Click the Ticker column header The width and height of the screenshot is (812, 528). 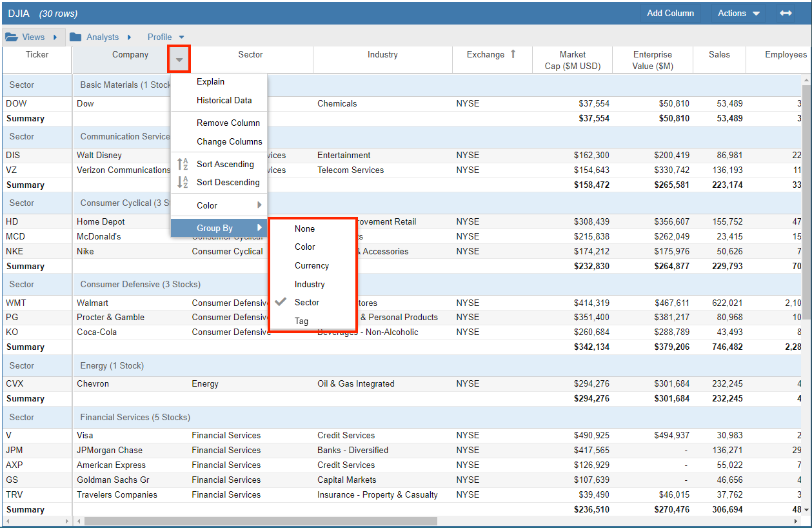pyautogui.click(x=37, y=59)
